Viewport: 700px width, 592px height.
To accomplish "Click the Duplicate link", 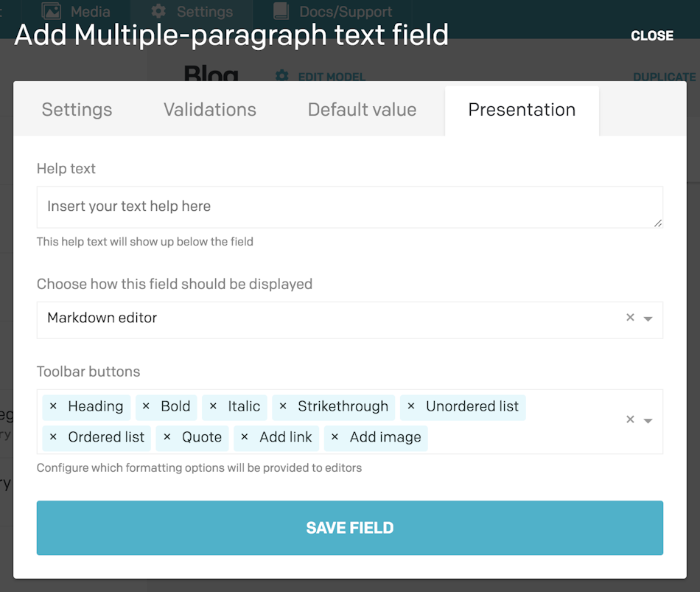I will 663,77.
